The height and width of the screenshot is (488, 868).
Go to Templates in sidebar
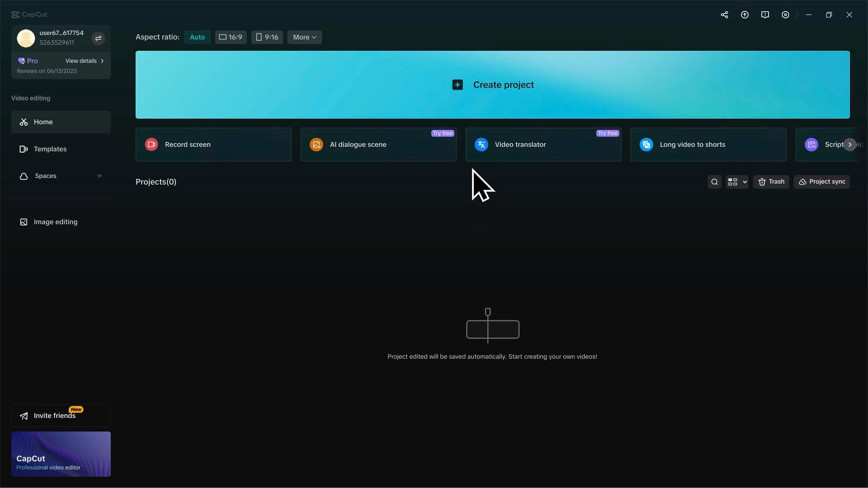coord(50,149)
